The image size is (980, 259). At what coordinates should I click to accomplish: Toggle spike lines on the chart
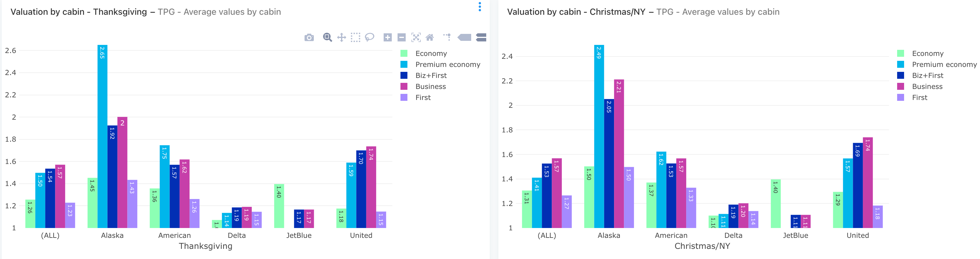[447, 37]
